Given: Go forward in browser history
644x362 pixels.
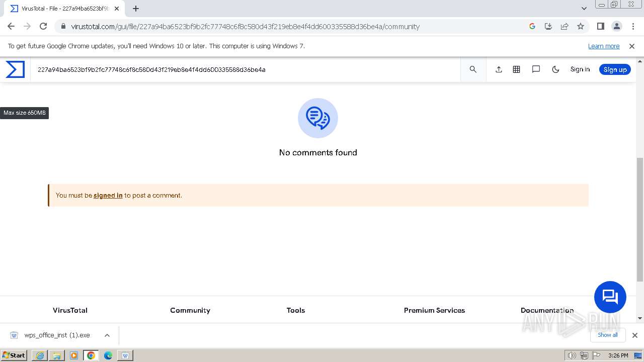Looking at the screenshot, I should (x=27, y=26).
